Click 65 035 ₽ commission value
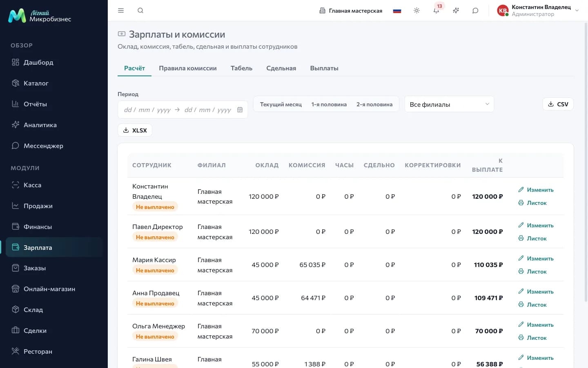 pyautogui.click(x=312, y=265)
